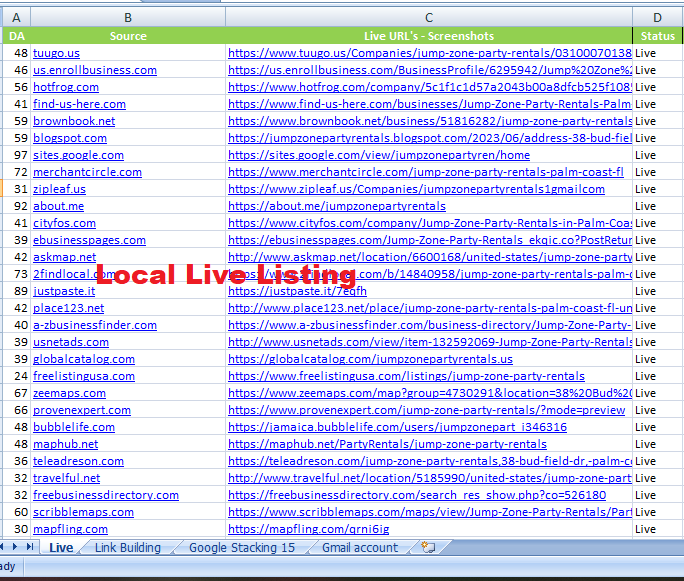Select column D header
This screenshot has height=581, width=684.
click(657, 17)
